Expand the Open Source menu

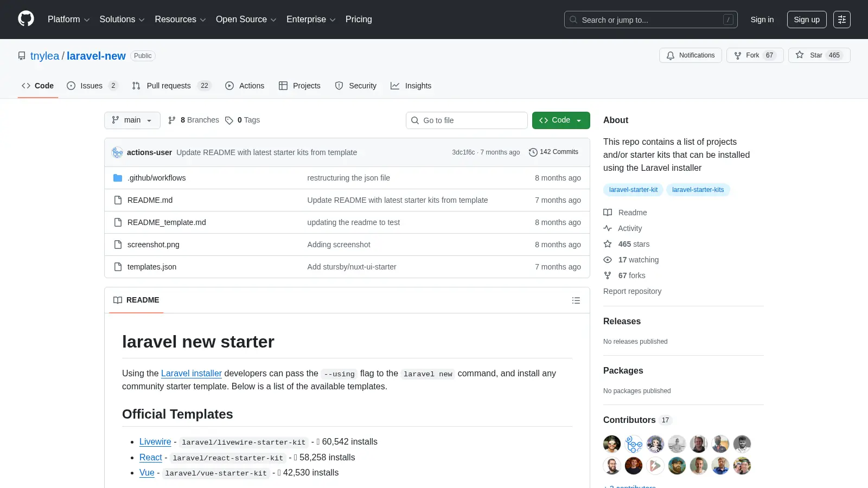pyautogui.click(x=246, y=20)
